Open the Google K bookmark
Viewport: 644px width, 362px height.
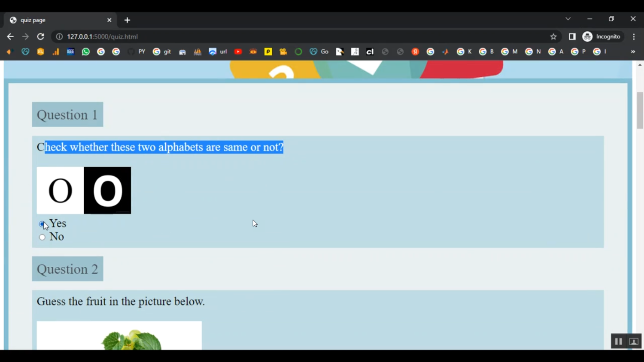click(464, 52)
